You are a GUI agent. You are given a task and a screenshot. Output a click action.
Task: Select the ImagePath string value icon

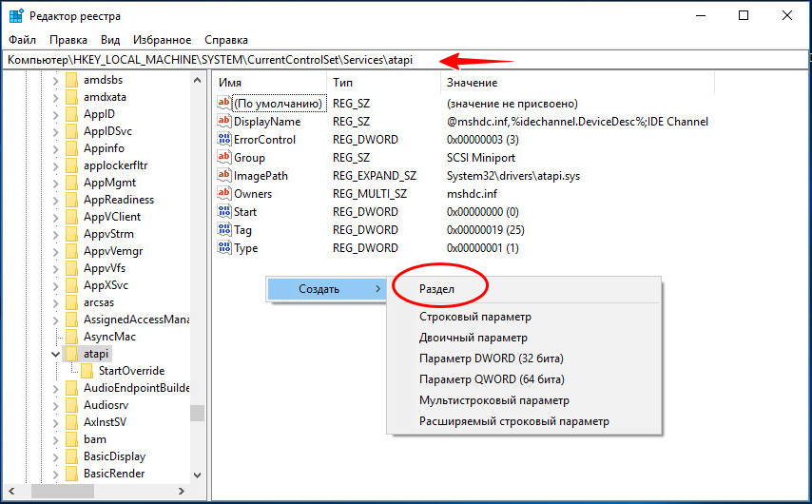(x=223, y=176)
